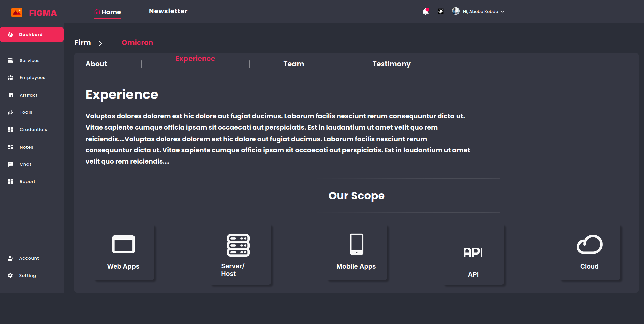Open Report from the sidebar
This screenshot has width=644, height=324.
pyautogui.click(x=28, y=181)
